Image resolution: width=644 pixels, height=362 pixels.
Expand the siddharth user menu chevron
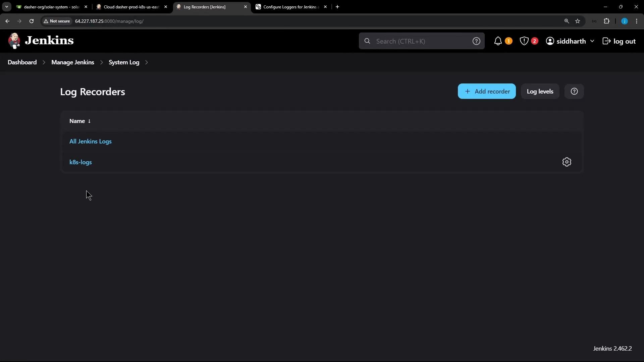pyautogui.click(x=592, y=41)
